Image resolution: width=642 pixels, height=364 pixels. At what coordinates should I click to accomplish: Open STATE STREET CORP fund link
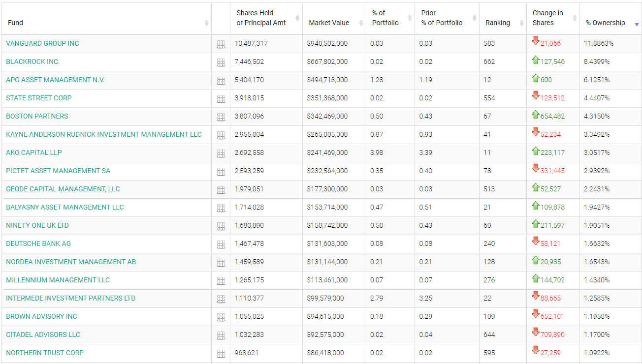(x=39, y=98)
